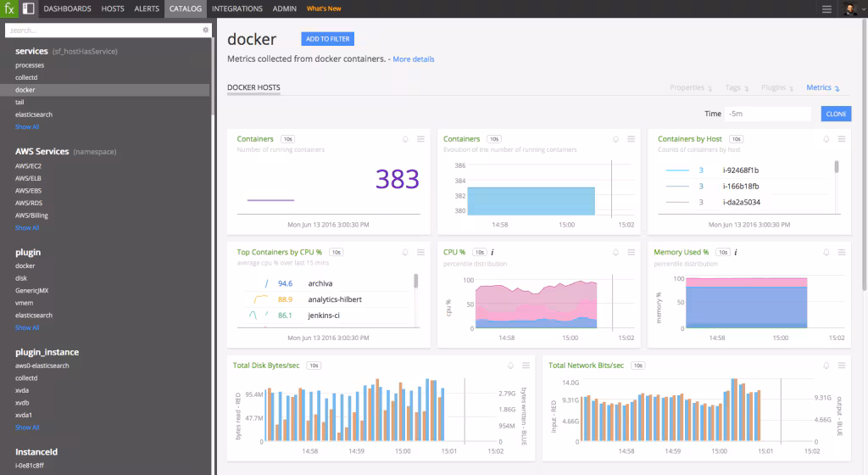This screenshot has width=868, height=475.
Task: Click What's New link
Action: click(x=324, y=8)
